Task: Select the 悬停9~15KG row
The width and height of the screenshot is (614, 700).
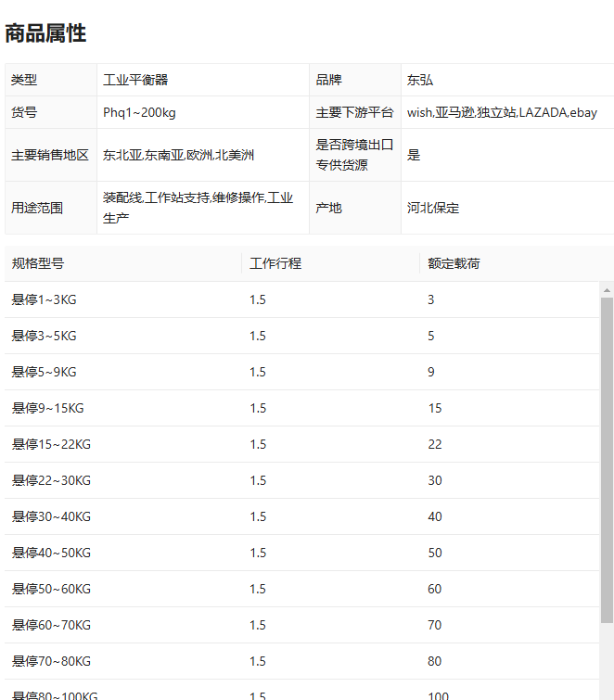Action: coord(301,408)
